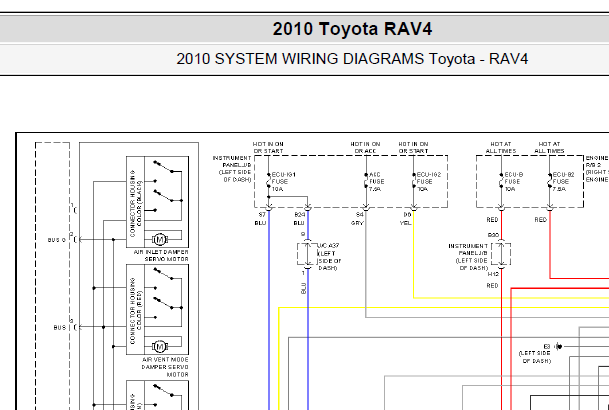Click pin number "9" above J/C A37
This screenshot has width=609, height=410.
(303, 235)
